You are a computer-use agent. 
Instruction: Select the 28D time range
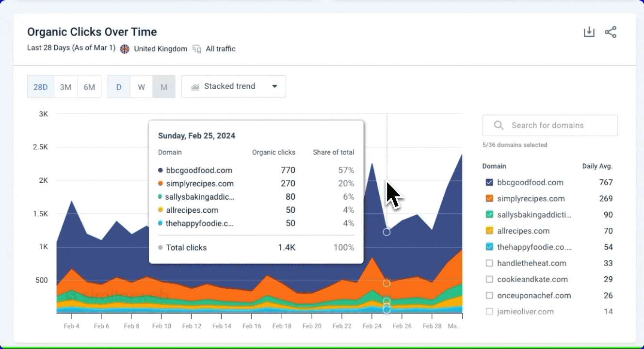click(x=41, y=87)
